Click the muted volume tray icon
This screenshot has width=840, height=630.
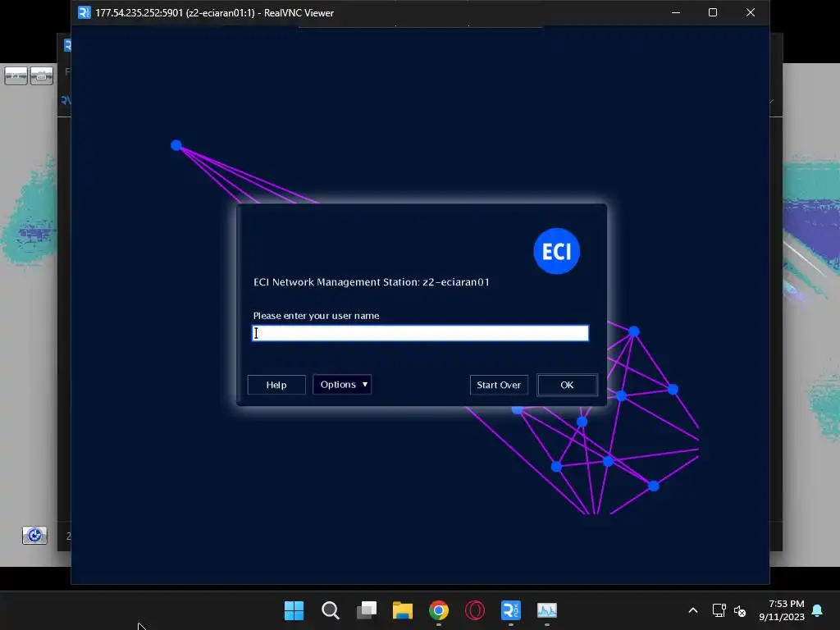pyautogui.click(x=740, y=610)
